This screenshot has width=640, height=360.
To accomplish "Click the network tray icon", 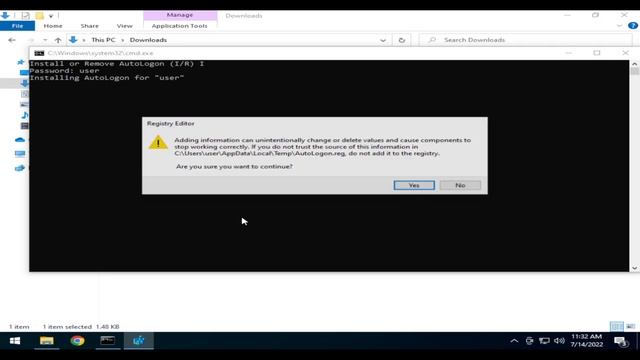I will pos(544,341).
